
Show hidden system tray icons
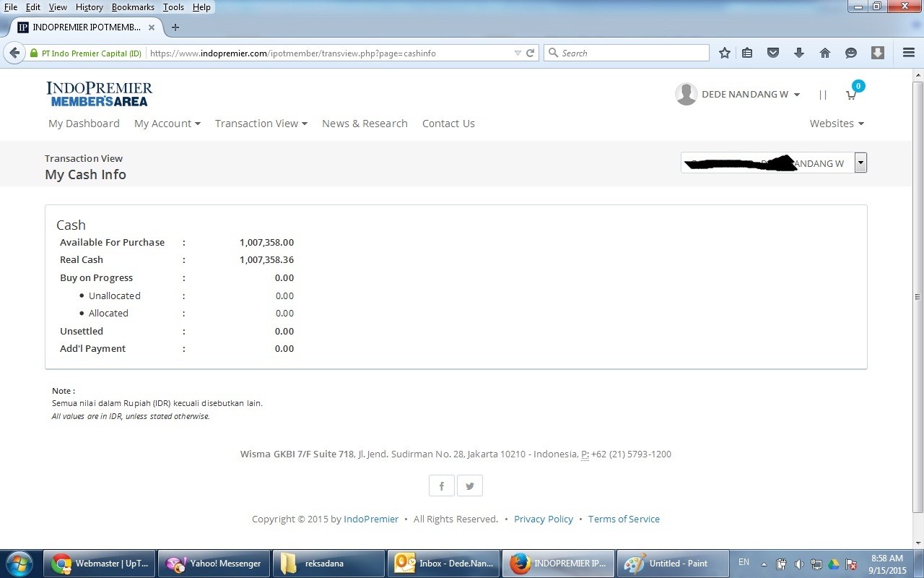(764, 564)
